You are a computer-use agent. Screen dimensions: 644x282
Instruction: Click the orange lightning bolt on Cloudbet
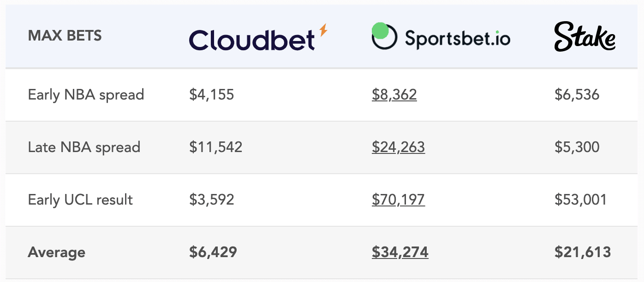323,30
